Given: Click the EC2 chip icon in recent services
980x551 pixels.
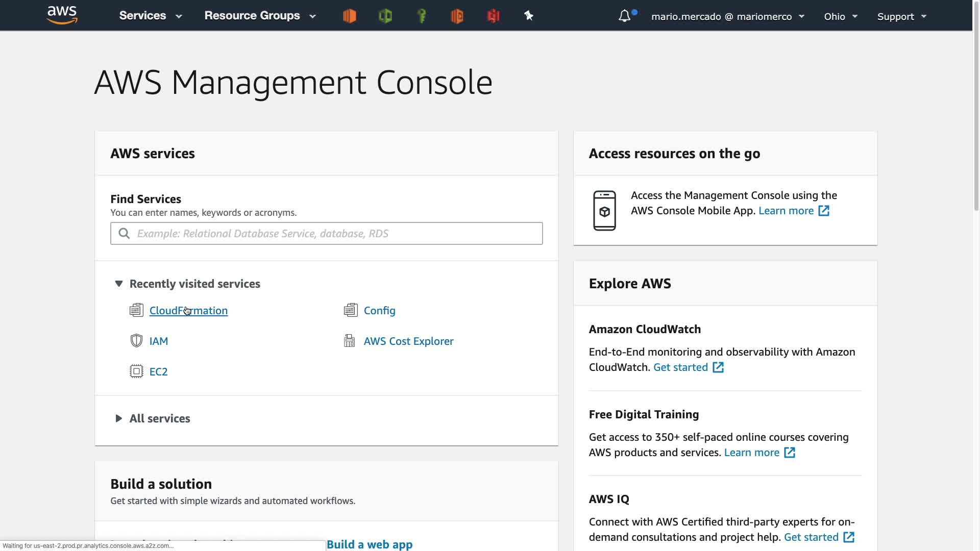Looking at the screenshot, I should pos(136,371).
